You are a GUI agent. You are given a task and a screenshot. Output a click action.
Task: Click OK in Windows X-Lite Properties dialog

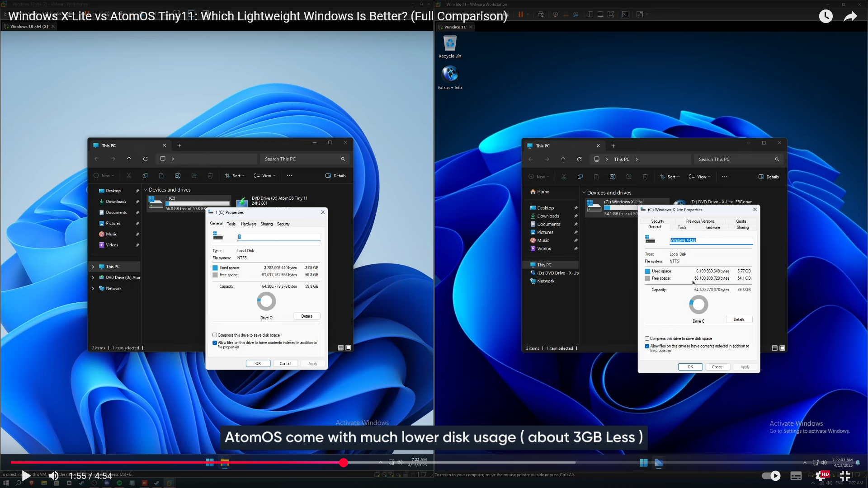[x=690, y=367]
